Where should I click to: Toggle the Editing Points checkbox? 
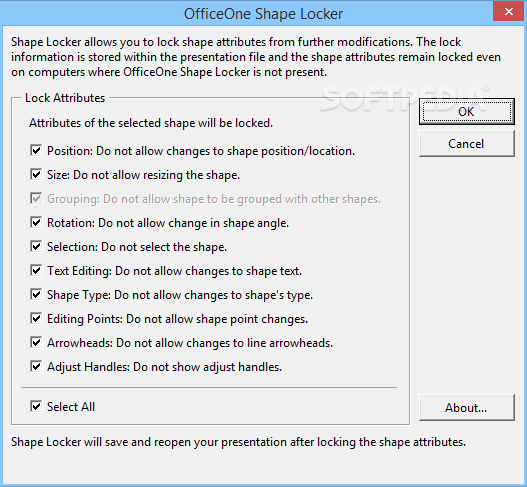[x=36, y=318]
